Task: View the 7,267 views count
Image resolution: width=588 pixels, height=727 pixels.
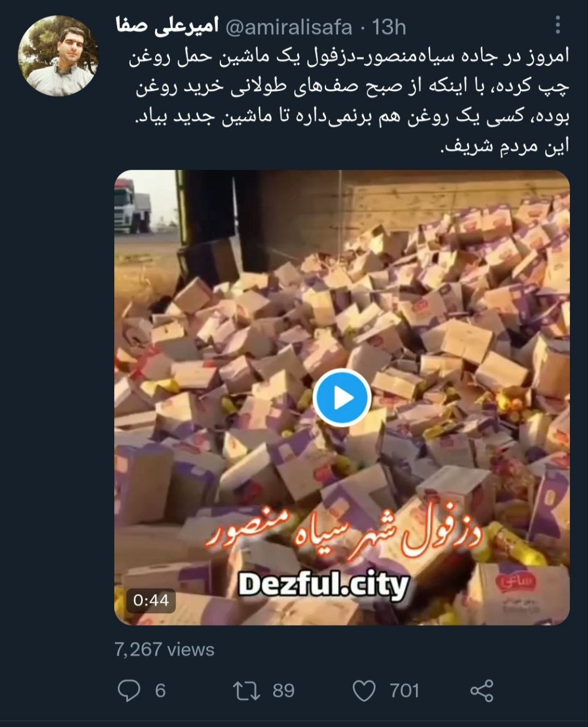Action: [x=165, y=649]
